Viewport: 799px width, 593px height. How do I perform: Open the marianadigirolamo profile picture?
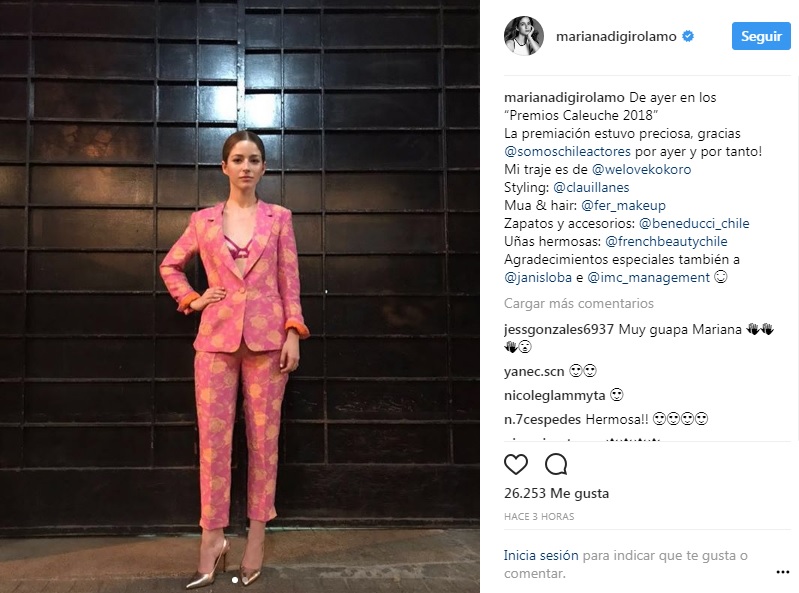(x=524, y=35)
